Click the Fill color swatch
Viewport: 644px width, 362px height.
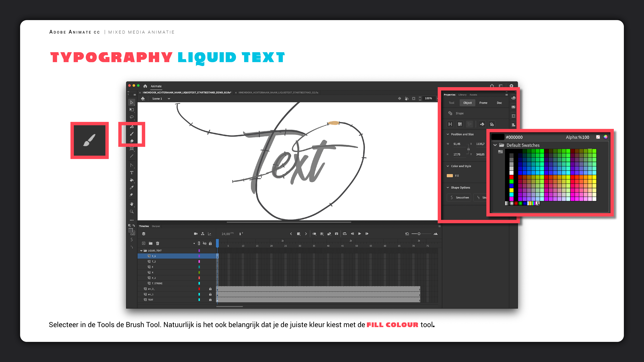450,176
